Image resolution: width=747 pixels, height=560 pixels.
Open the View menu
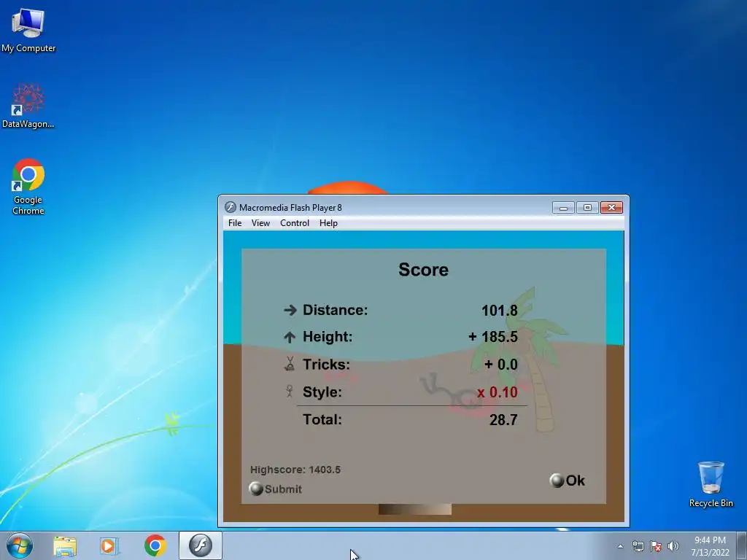260,223
